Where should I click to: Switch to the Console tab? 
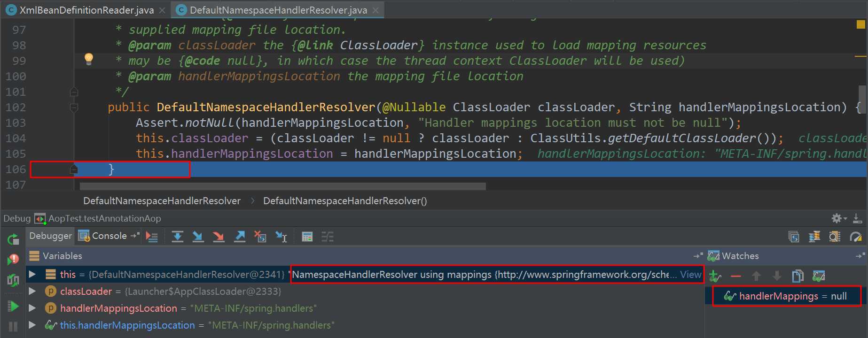[103, 236]
